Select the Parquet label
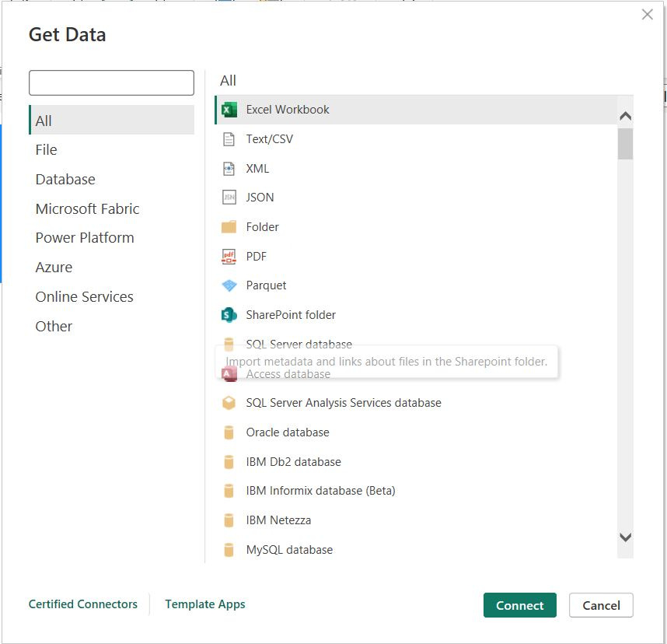Screen dimensions: 667x644 click(x=266, y=285)
